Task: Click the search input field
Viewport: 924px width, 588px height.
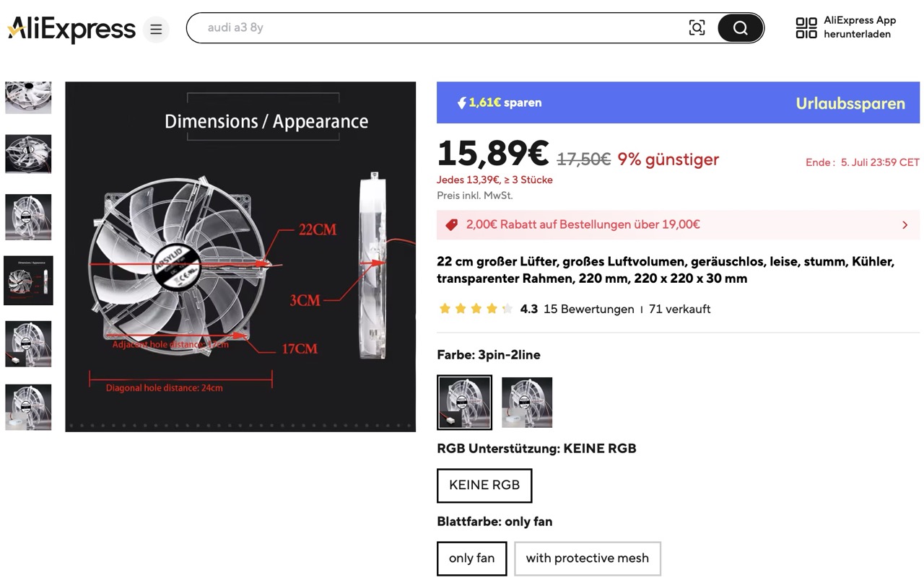Action: pyautogui.click(x=433, y=28)
